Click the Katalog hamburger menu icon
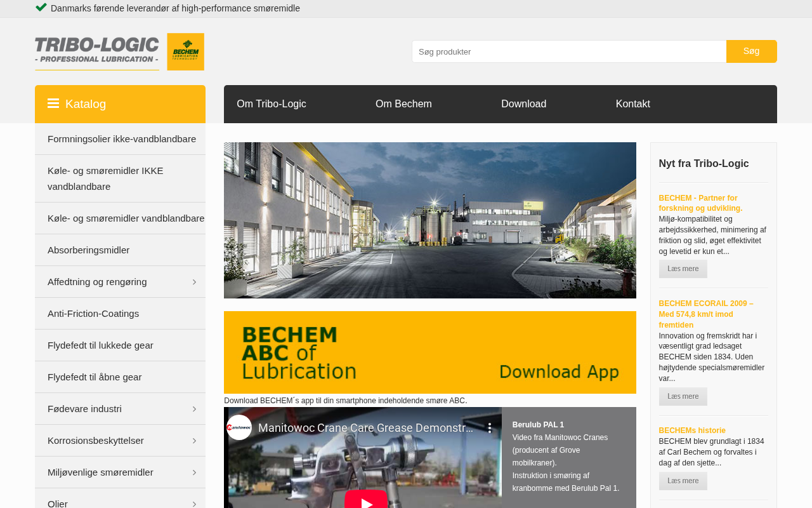The width and height of the screenshot is (812, 508). click(x=53, y=104)
